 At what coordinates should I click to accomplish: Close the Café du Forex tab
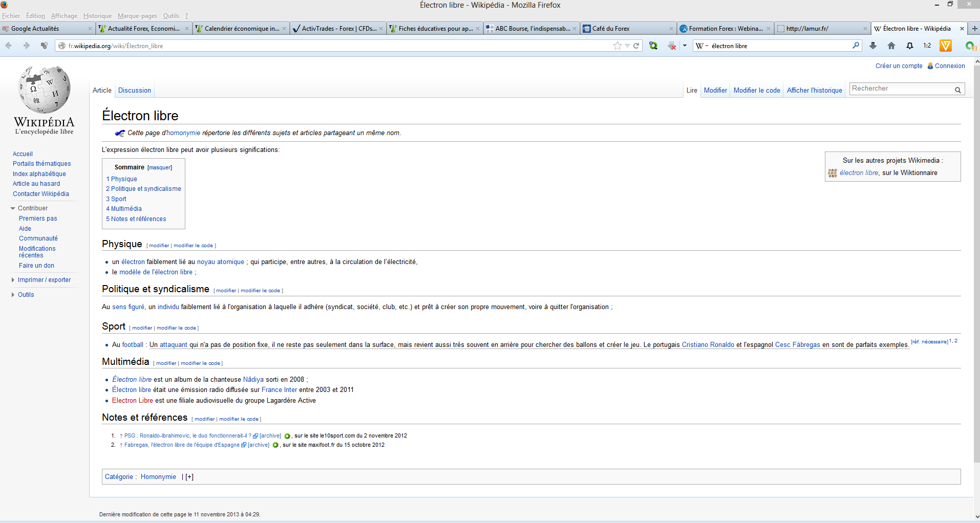[671, 29]
